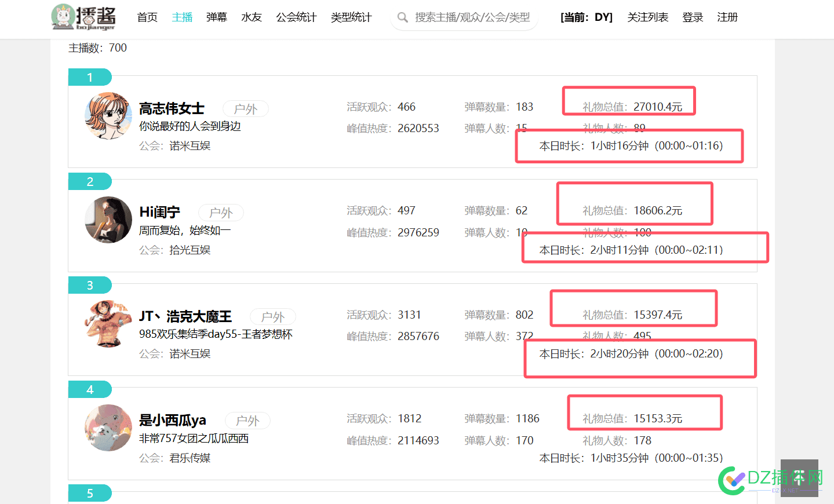Click 本日时长 2小时20分钟 entry
Screen dimensions: 834x504
point(631,354)
